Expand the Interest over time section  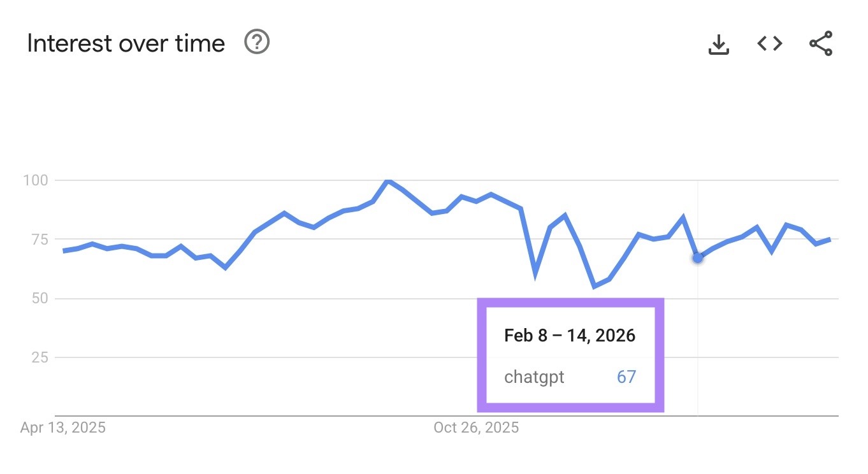click(x=126, y=43)
